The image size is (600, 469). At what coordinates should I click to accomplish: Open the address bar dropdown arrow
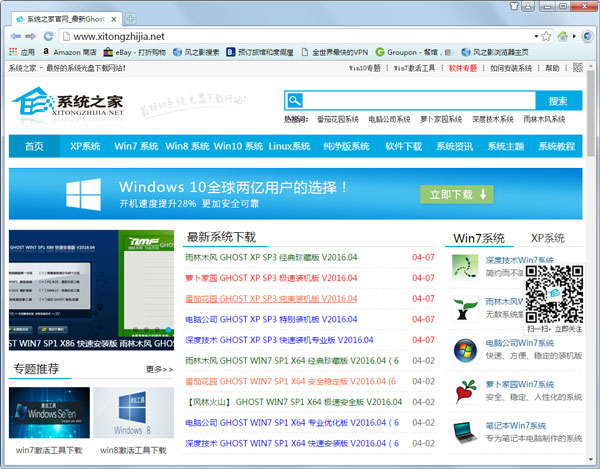click(x=536, y=36)
